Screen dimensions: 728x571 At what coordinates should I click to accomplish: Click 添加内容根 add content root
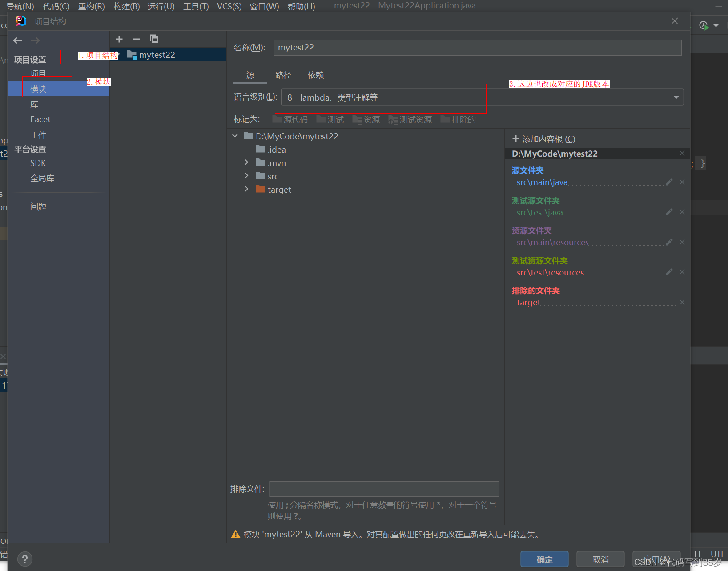click(544, 139)
